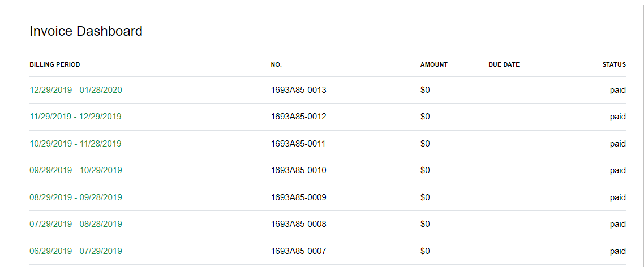
Task: Select billing period 10/29/2019 - 11/28/2019
Action: (75, 144)
